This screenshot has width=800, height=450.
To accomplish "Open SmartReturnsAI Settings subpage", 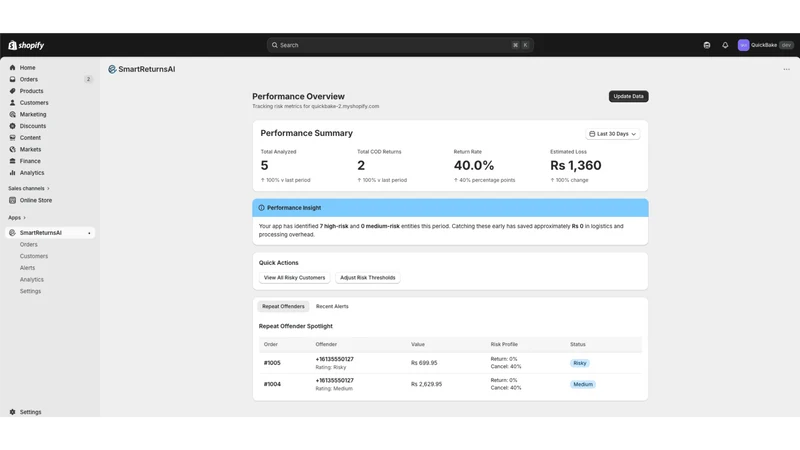I will (30, 291).
